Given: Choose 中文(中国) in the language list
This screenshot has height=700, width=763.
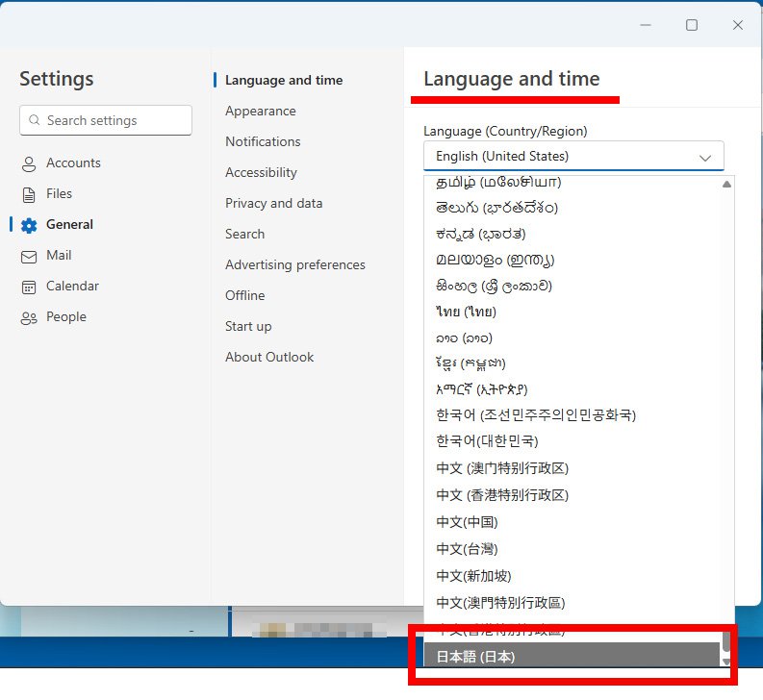Looking at the screenshot, I should coord(467,522).
